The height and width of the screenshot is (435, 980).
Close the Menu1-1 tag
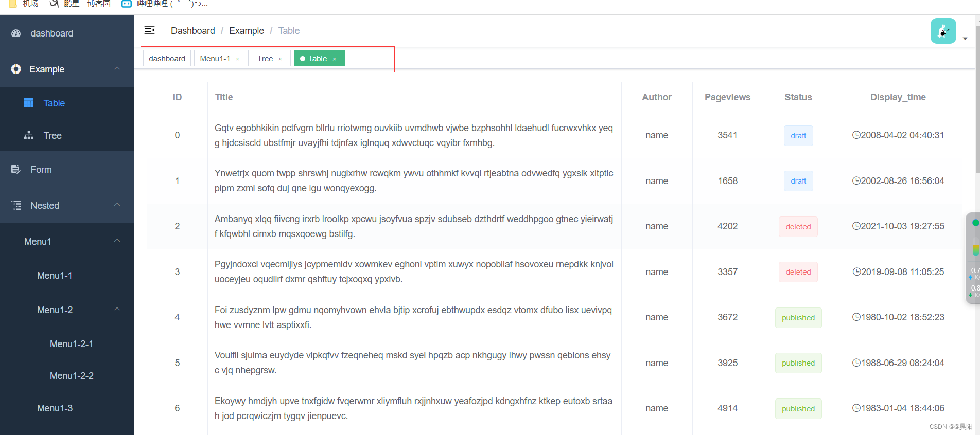[237, 59]
